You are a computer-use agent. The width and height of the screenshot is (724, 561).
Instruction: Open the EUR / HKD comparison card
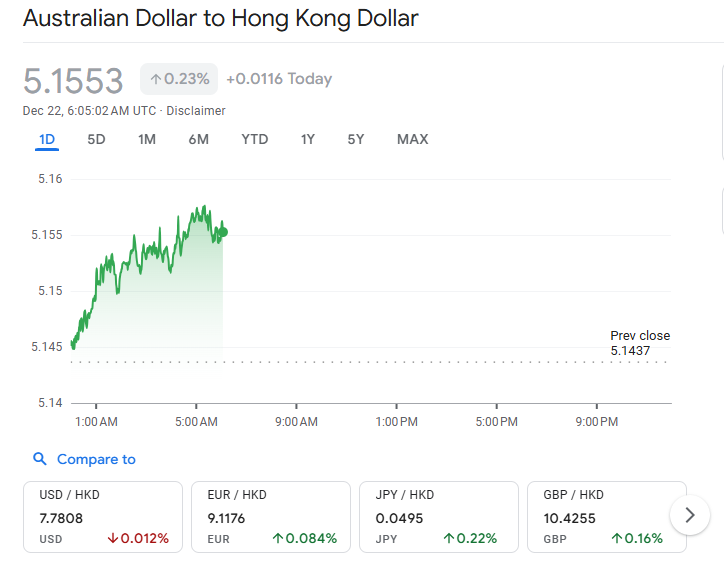click(271, 516)
